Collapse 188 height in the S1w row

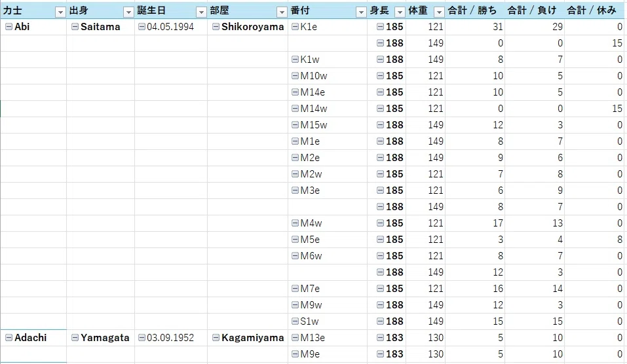380,321
